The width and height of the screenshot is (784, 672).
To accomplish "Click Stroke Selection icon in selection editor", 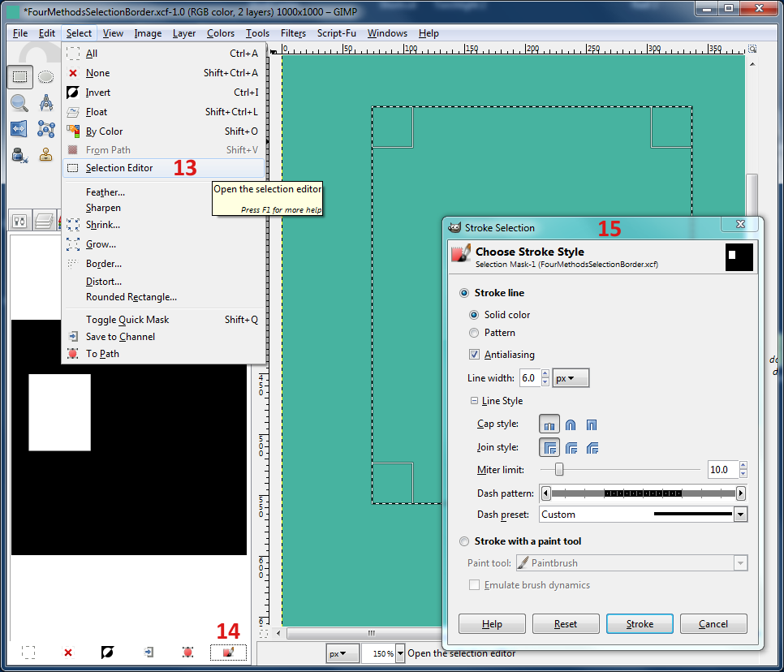I will [229, 652].
